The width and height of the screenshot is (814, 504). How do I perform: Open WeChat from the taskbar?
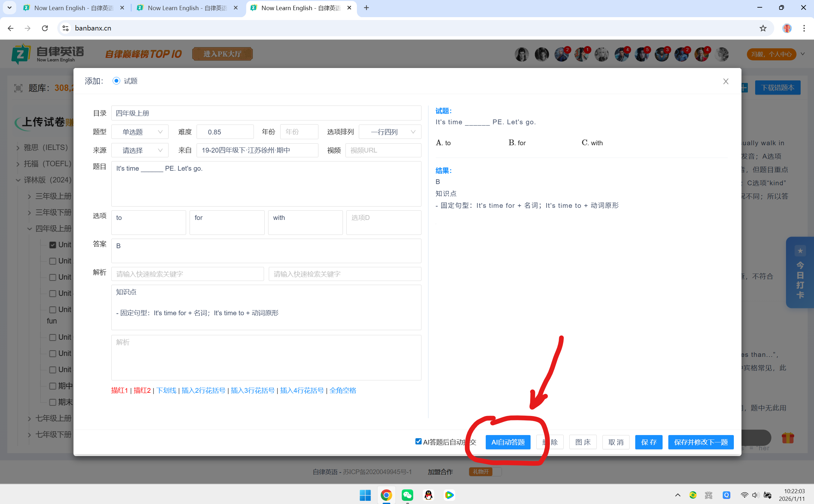point(407,495)
